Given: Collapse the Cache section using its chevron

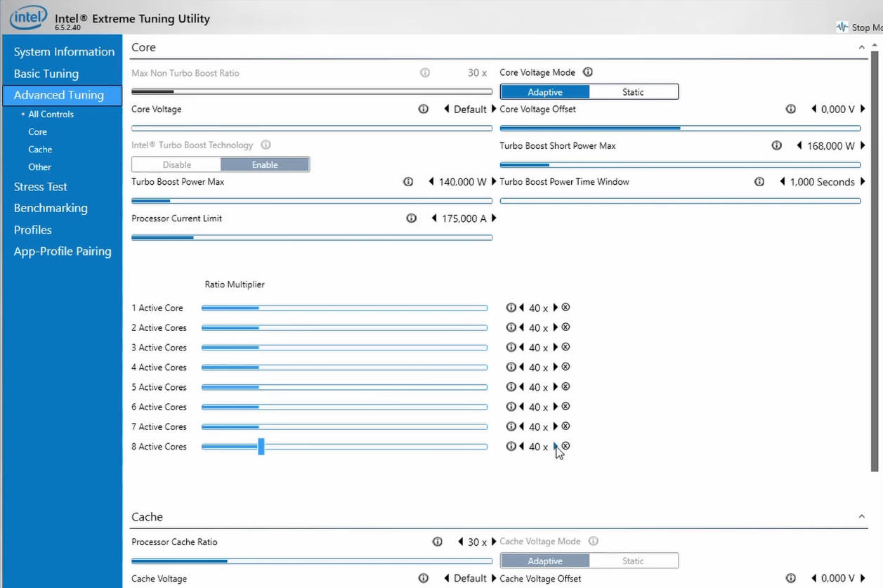Looking at the screenshot, I should pyautogui.click(x=861, y=517).
